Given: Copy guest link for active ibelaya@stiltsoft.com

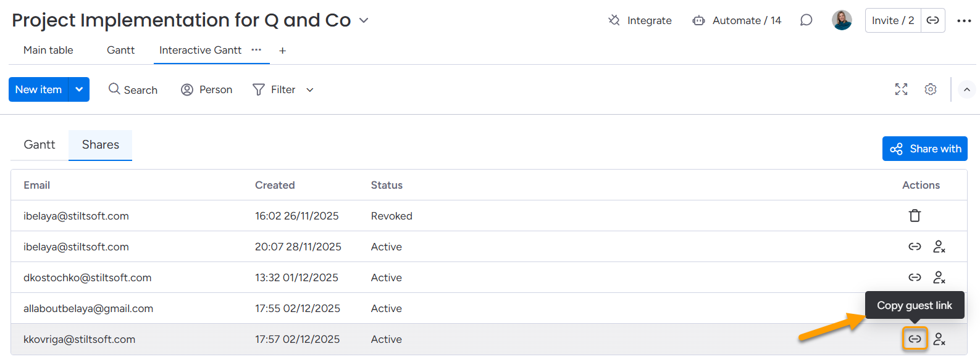Looking at the screenshot, I should [915, 247].
